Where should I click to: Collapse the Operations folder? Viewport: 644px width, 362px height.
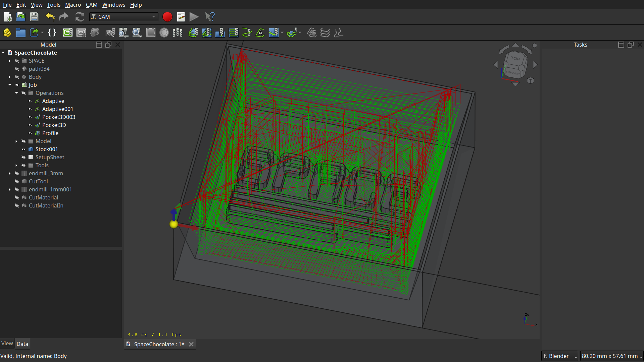[16, 93]
